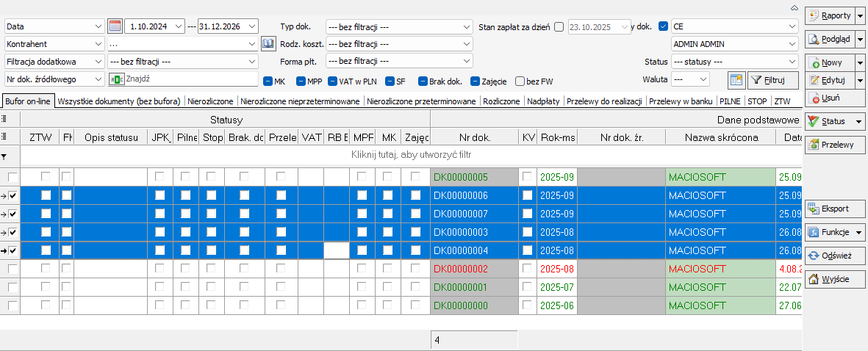Open the Waluta currency dropdown
Screen dimensions: 868x351
[690, 79]
